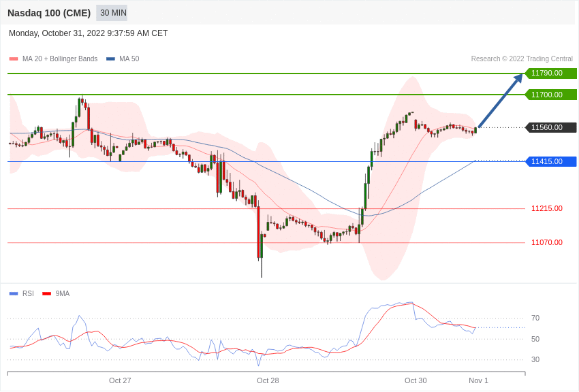Click the RSI 50 level label
This screenshot has width=579, height=392.
(x=535, y=339)
